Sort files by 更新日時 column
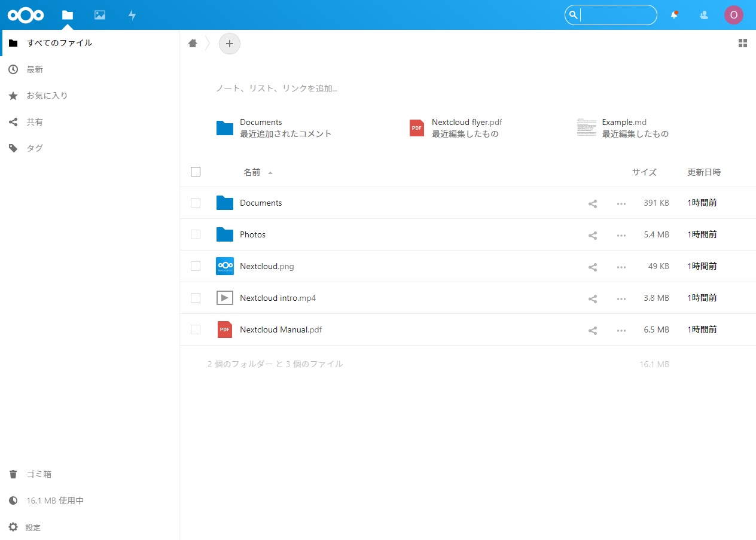The width and height of the screenshot is (756, 540). (704, 172)
